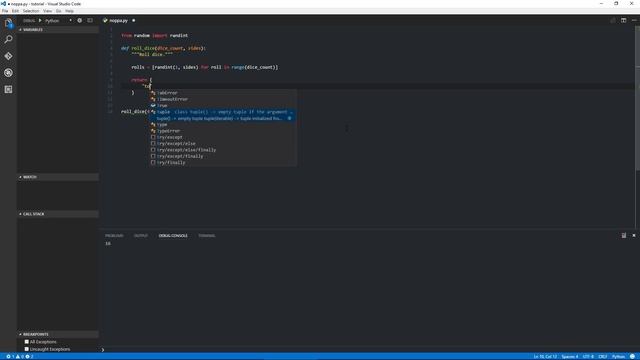This screenshot has width=640, height=360.
Task: Collapse the Watch section
Action: coord(58,177)
